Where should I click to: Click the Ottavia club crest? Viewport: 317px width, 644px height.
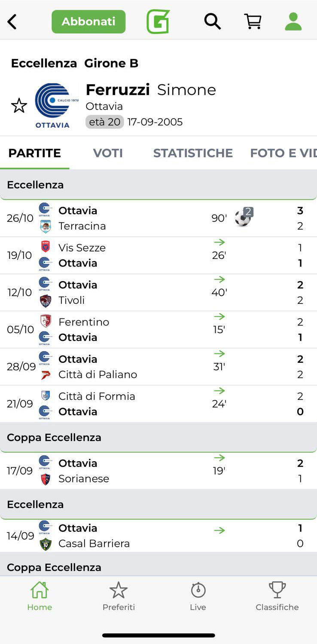[52, 105]
